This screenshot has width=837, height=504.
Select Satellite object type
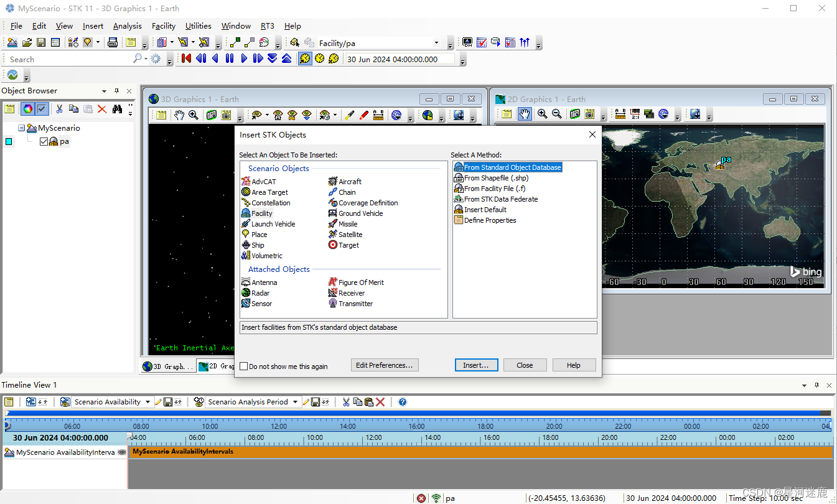click(346, 235)
